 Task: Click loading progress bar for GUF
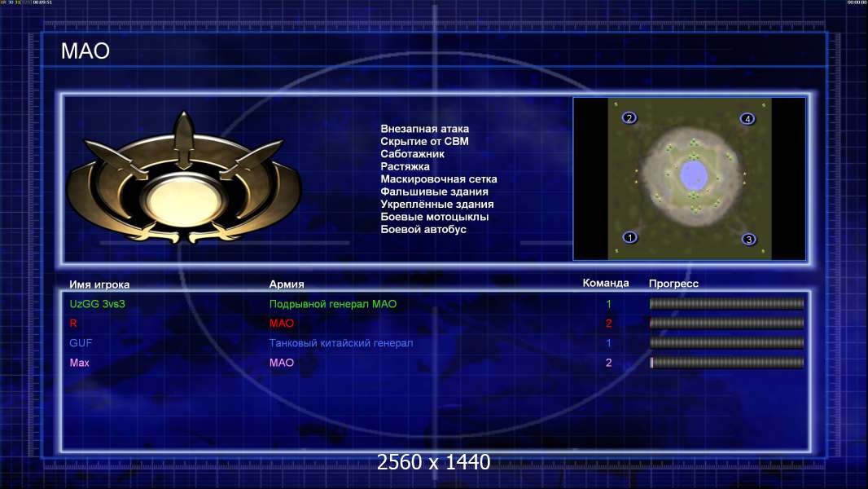[727, 343]
